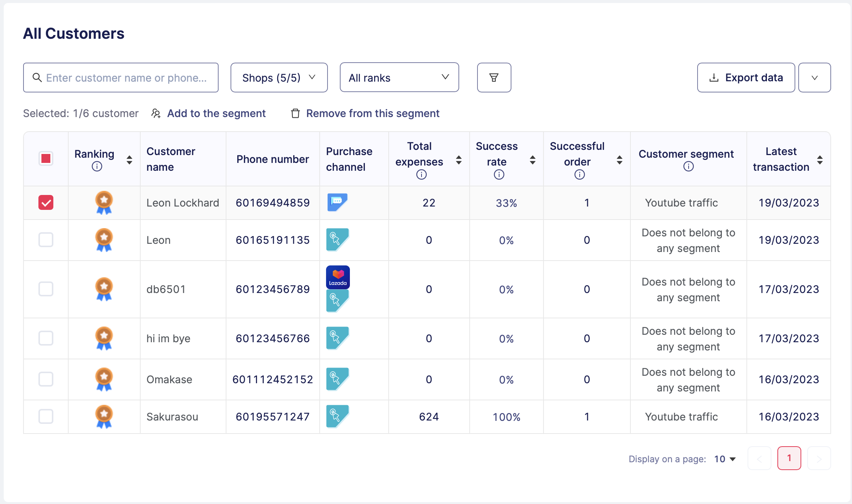The image size is (852, 504).
Task: Change Display on a page count
Action: click(725, 459)
